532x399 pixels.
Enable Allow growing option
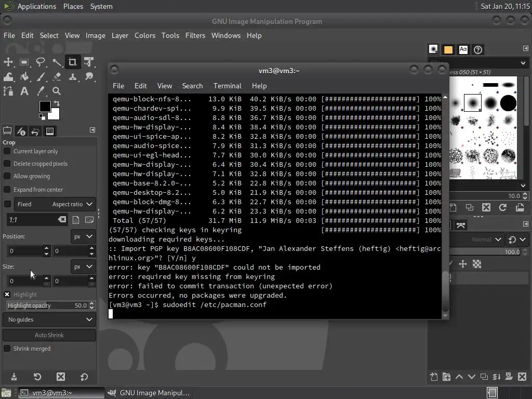[x=7, y=176]
